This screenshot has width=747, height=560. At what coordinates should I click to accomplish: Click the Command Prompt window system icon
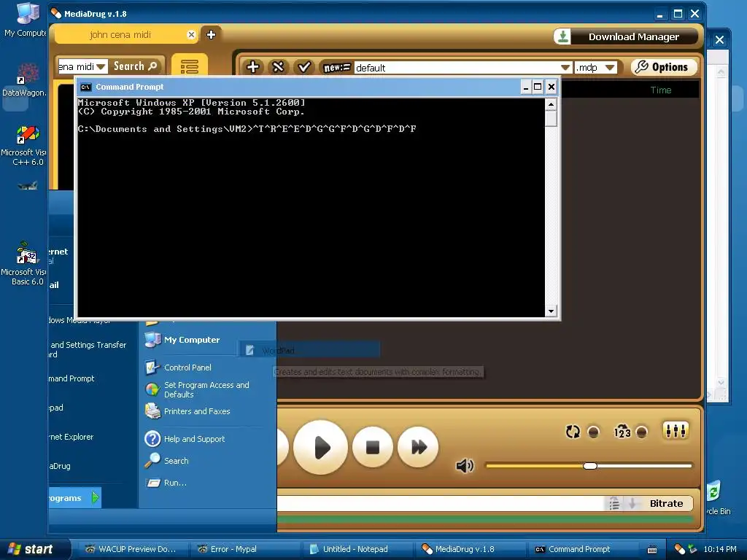(86, 87)
